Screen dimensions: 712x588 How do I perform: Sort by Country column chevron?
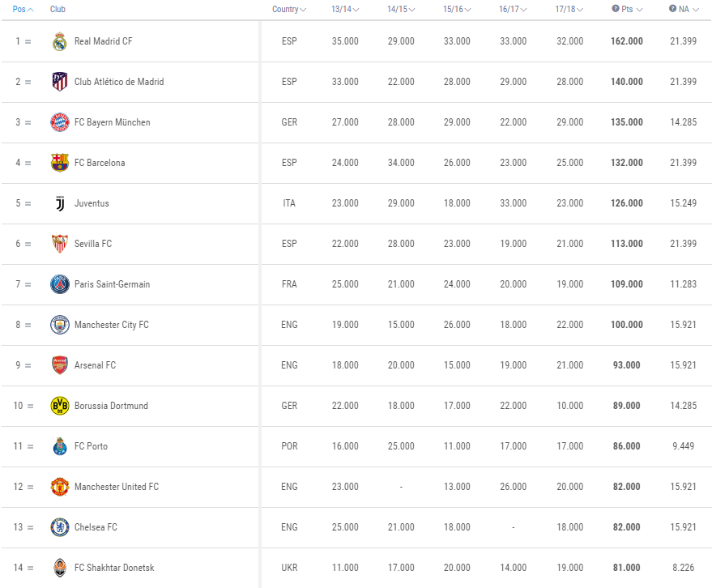(x=303, y=9)
